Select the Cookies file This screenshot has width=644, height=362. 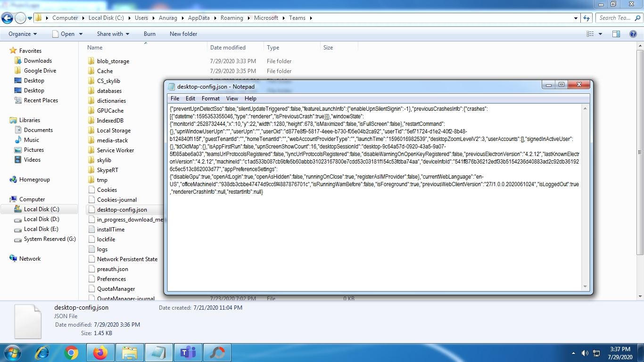[x=107, y=190]
